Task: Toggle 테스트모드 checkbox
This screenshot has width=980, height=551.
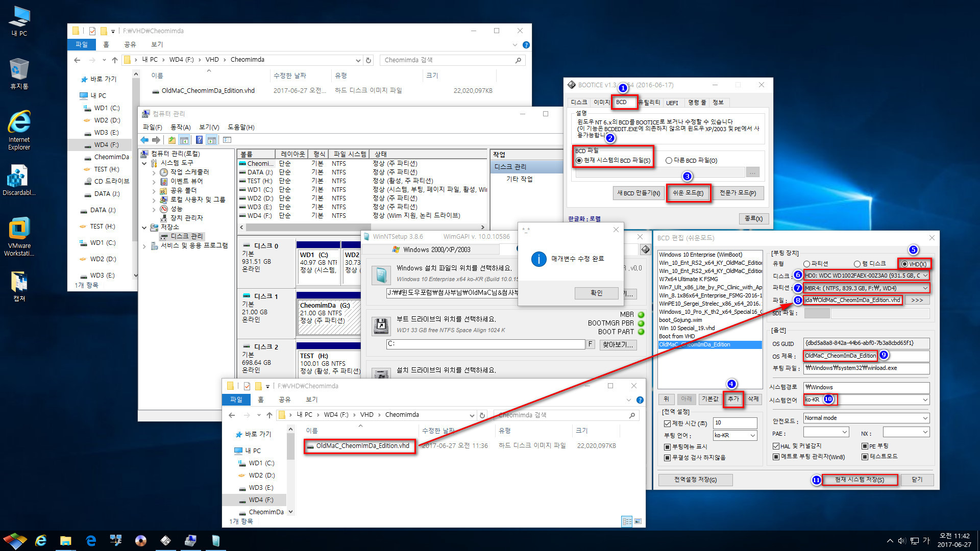Action: pos(865,457)
